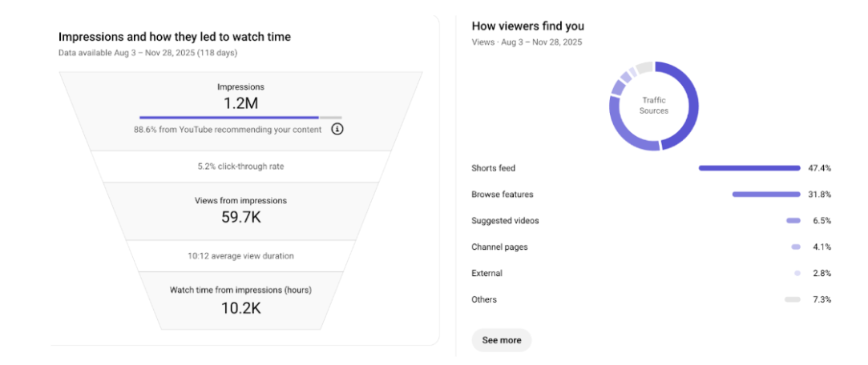Screen dimensions: 868x365
Task: Click the impressions recommendation progress bar
Action: pos(240,118)
